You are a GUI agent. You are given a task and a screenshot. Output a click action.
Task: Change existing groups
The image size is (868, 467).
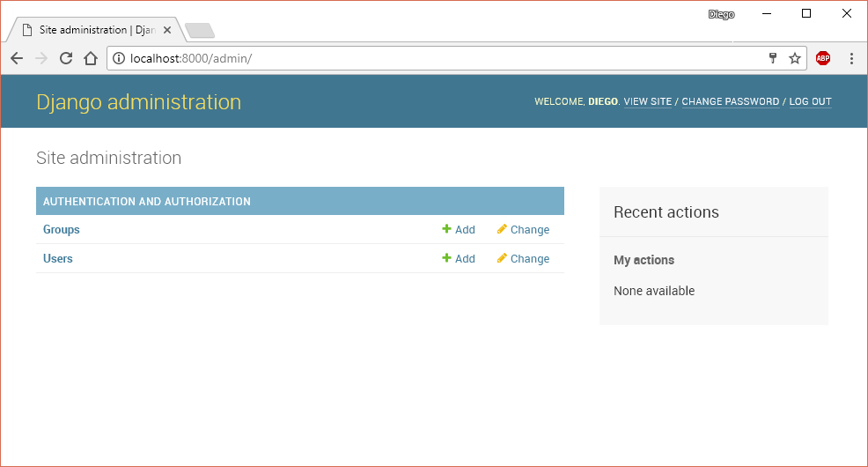tap(523, 229)
